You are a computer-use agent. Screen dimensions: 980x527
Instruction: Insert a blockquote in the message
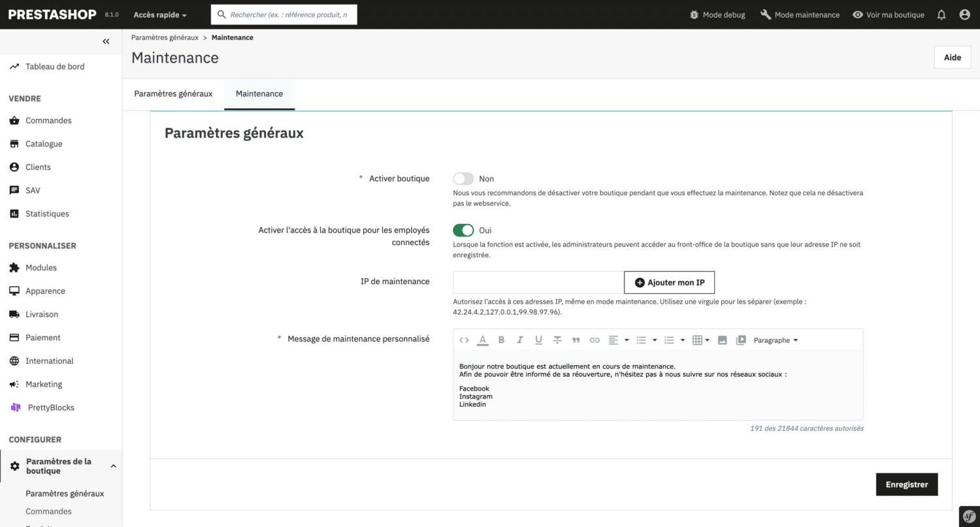[x=576, y=340]
